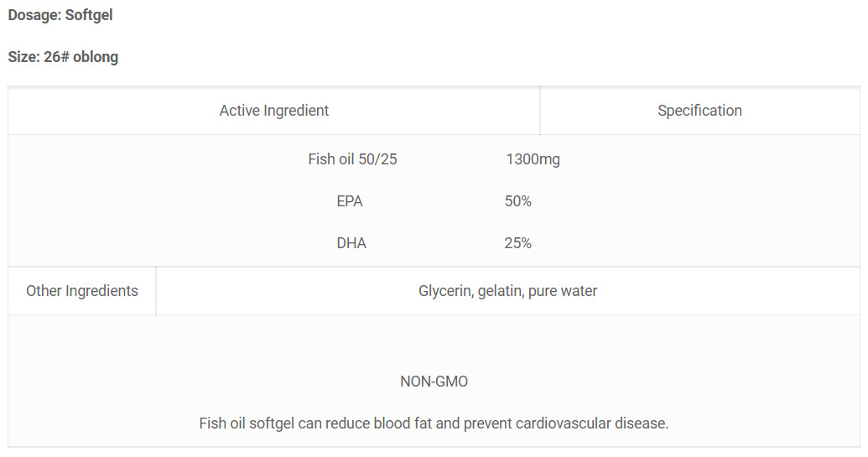Screen dimensions: 868x457
Task: Click the NON-GMO label
Action: click(434, 382)
